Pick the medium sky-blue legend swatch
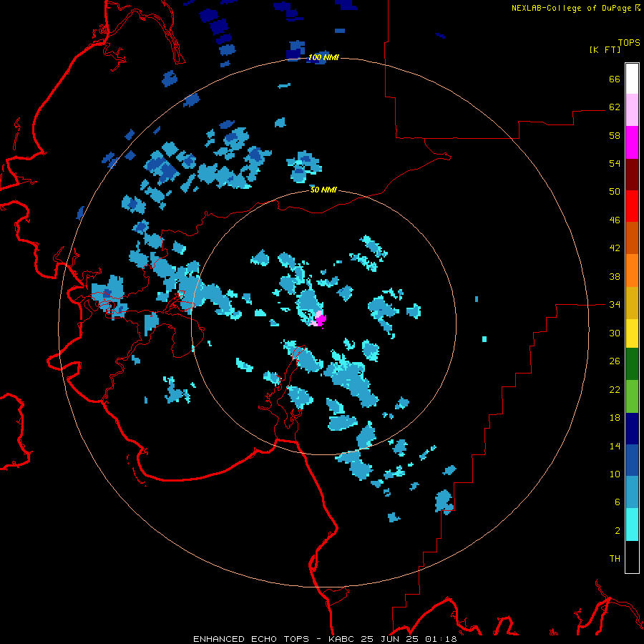 (x=632, y=492)
